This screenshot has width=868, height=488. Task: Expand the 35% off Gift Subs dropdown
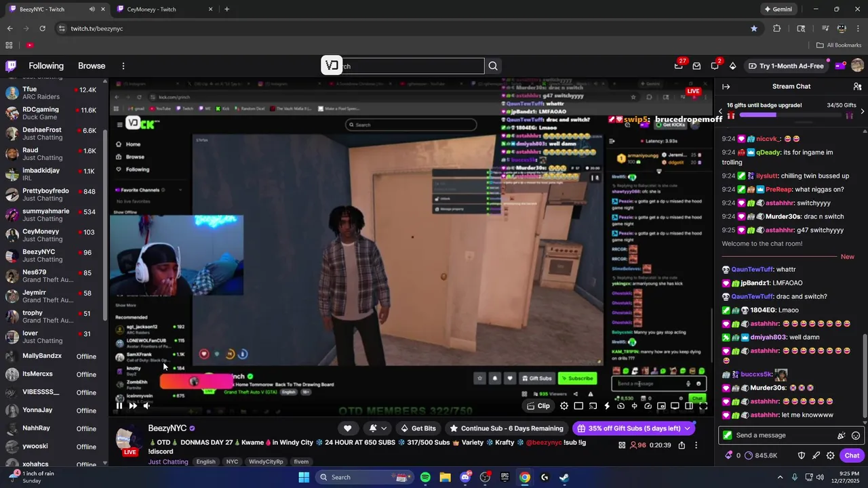(687, 428)
